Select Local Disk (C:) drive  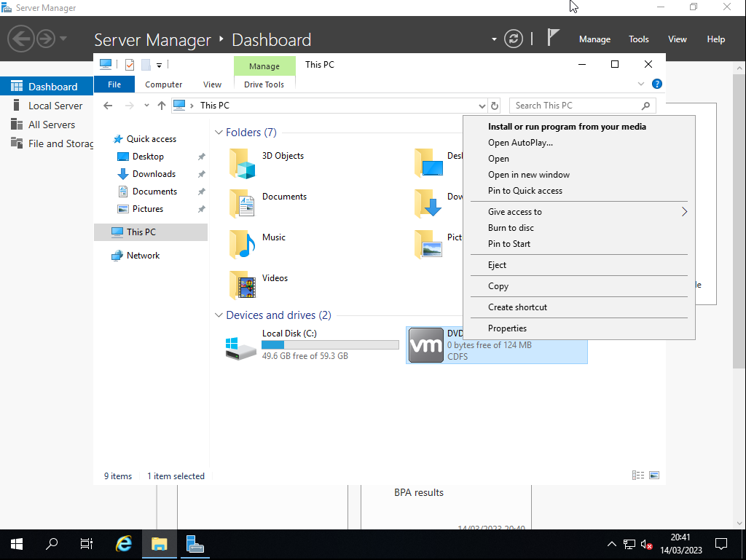(288, 345)
